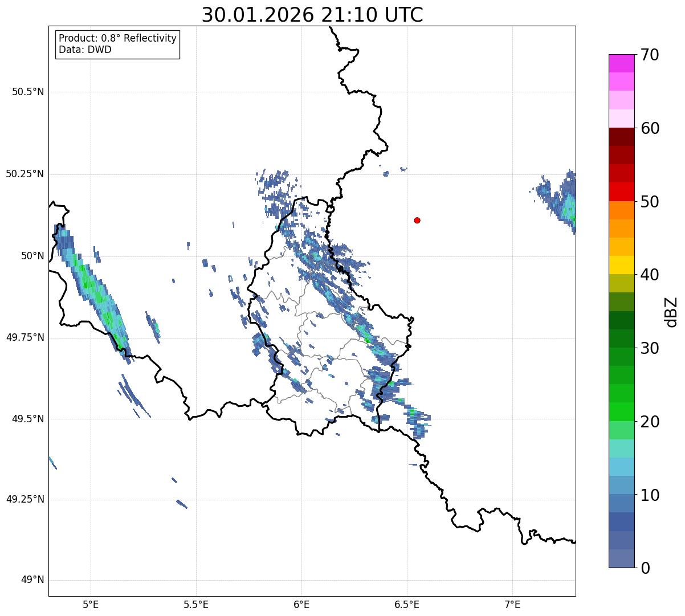Click the colorbar tick label 0
This screenshot has height=616, width=685.
[645, 568]
